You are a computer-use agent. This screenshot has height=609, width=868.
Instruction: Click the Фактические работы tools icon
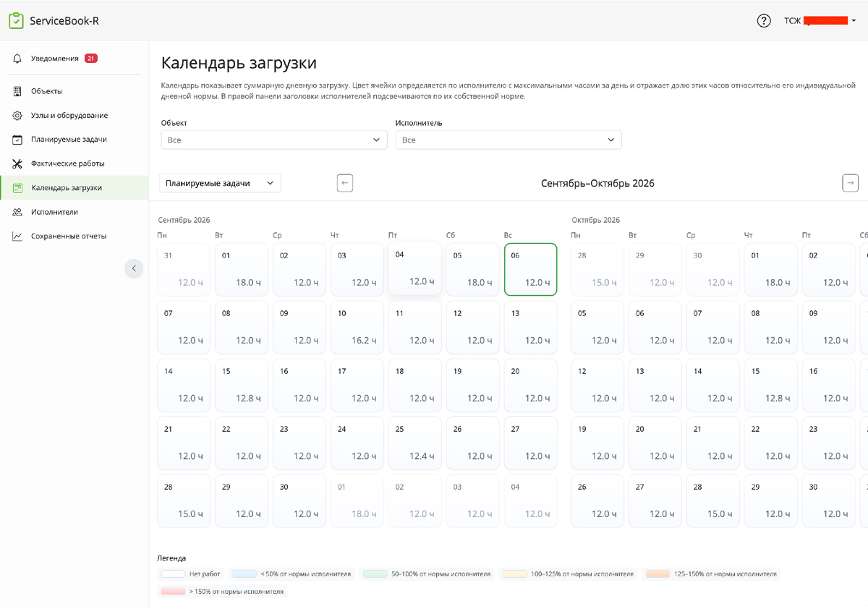coord(17,163)
